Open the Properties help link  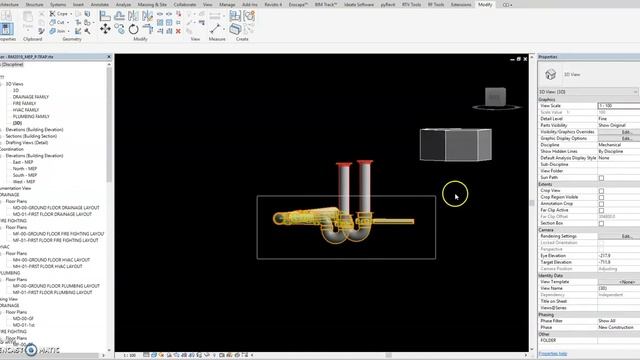click(x=553, y=353)
